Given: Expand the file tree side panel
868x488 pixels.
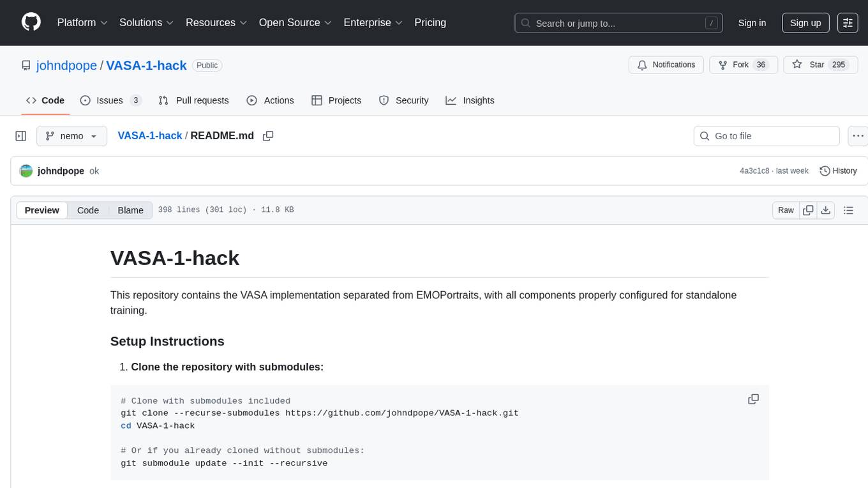Looking at the screenshot, I should point(21,136).
